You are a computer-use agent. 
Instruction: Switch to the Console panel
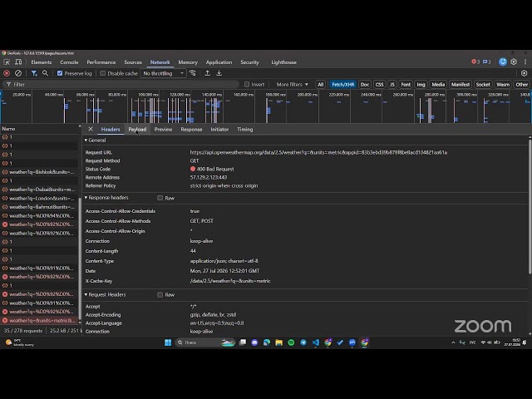[69, 62]
